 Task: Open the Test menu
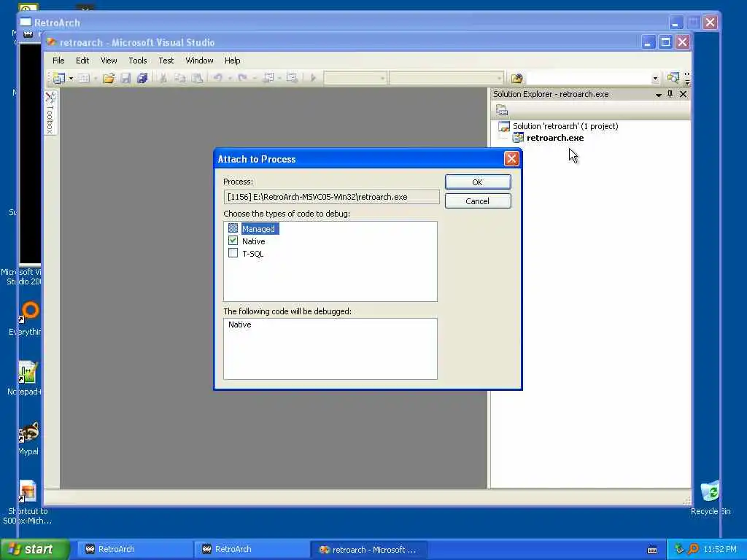coord(166,61)
